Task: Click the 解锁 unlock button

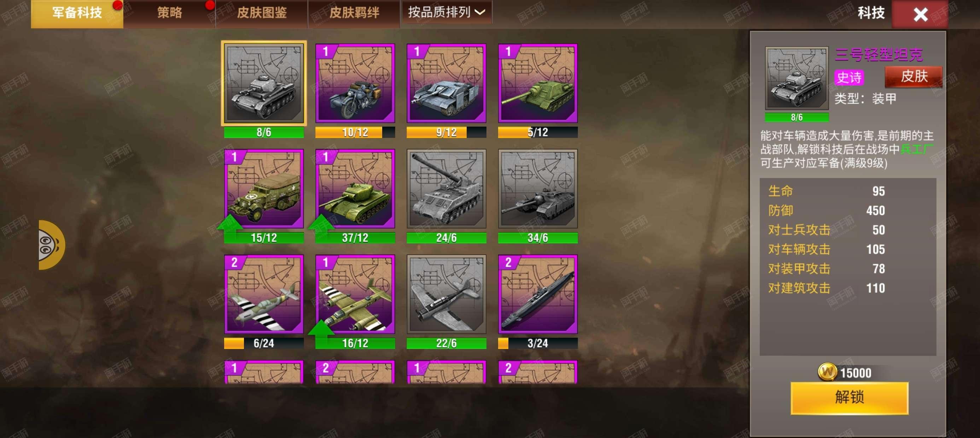Action: click(x=849, y=398)
